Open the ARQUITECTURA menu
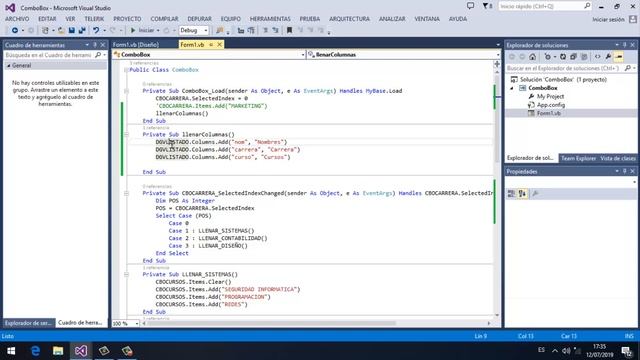Viewport: 640px width, 360px height. pyautogui.click(x=349, y=19)
